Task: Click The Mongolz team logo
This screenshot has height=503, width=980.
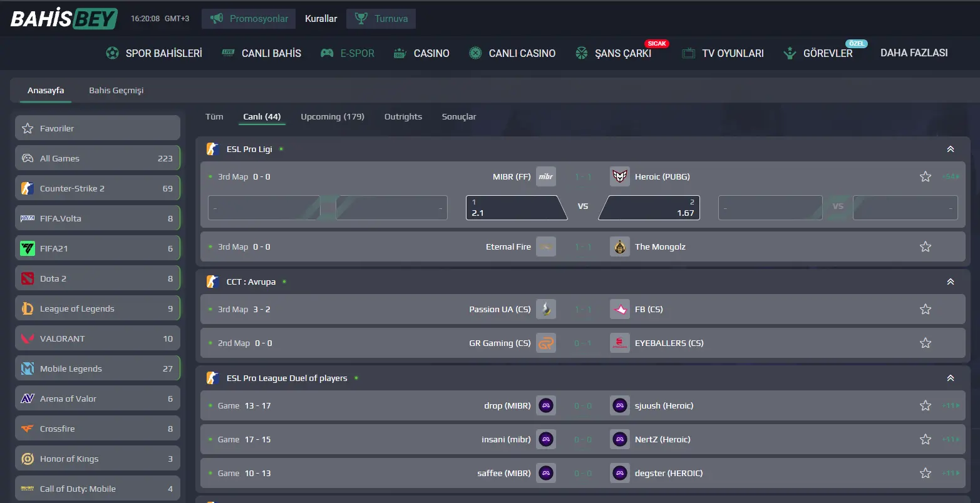Action: (620, 246)
